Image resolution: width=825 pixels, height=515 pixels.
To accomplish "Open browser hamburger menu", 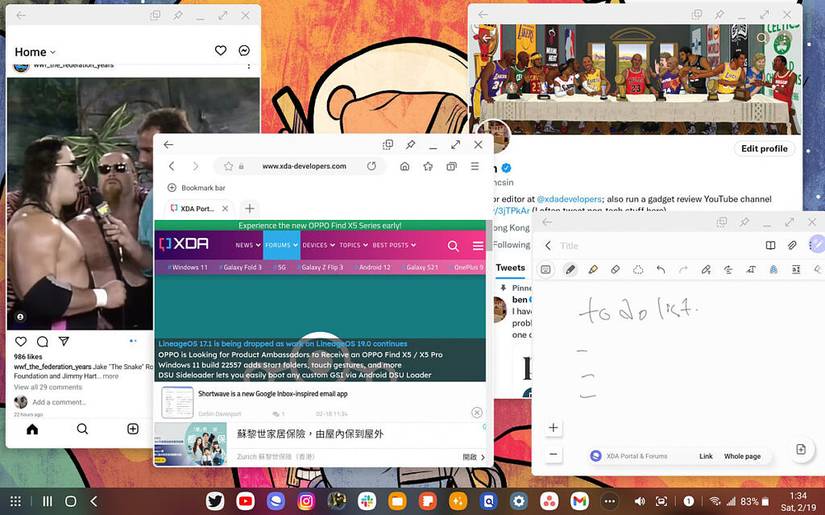I will coord(475,166).
